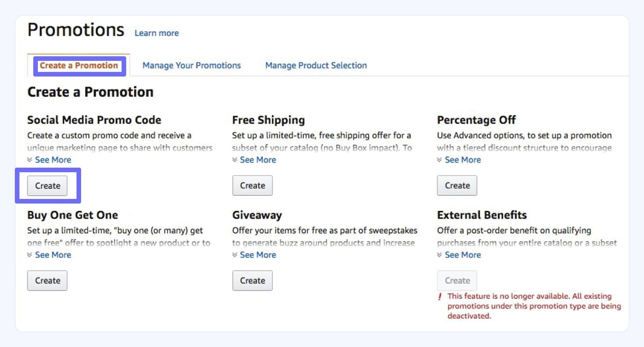Image resolution: width=644 pixels, height=347 pixels.
Task: Open the Manage Product Selection tab
Action: (x=316, y=66)
